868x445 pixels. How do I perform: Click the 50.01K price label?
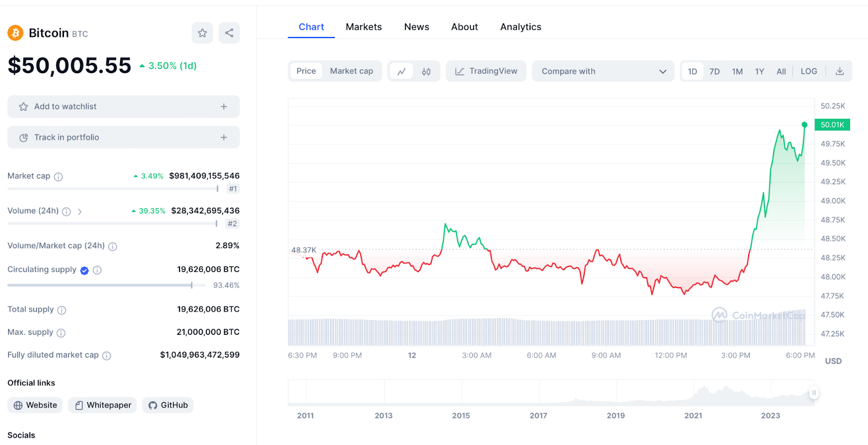tap(832, 125)
